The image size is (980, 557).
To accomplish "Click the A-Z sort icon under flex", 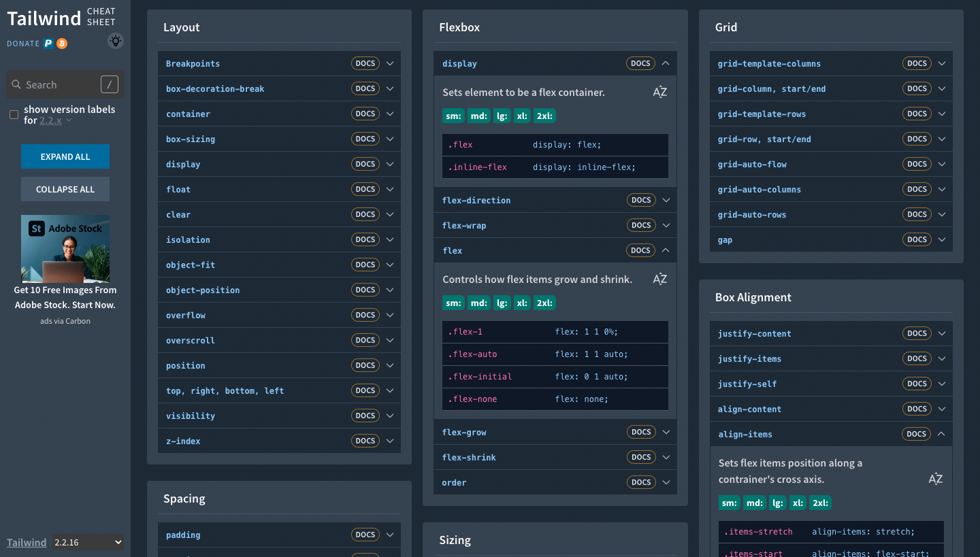I will coord(659,280).
